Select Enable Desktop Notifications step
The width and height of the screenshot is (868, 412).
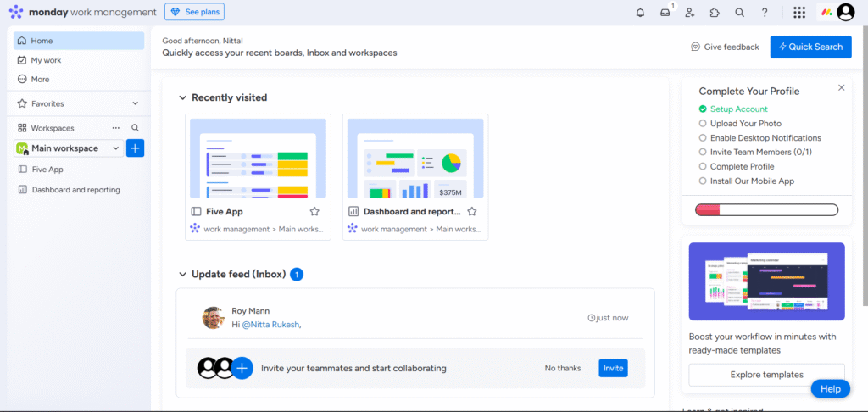click(x=765, y=138)
